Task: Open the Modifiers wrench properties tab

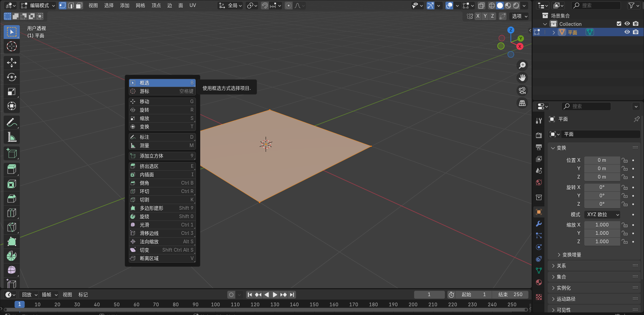Action: click(539, 224)
